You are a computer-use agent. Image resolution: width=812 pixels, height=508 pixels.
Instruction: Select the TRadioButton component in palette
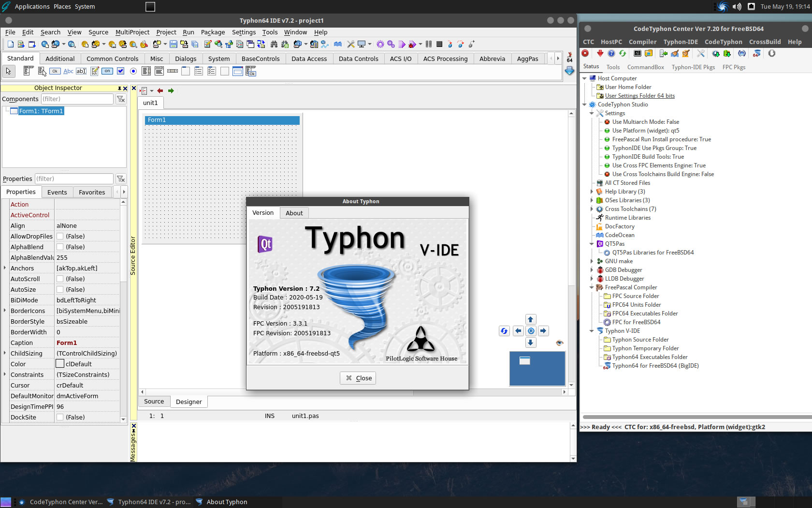tap(133, 71)
